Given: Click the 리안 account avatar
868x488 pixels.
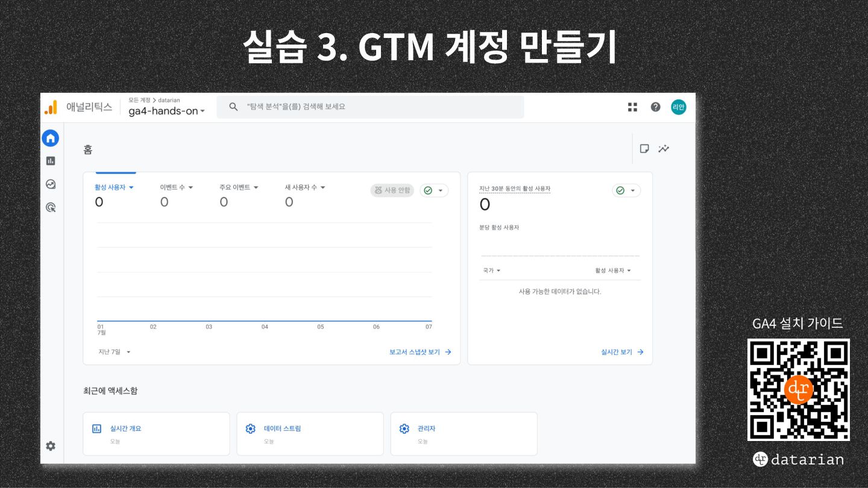Looking at the screenshot, I should [679, 107].
